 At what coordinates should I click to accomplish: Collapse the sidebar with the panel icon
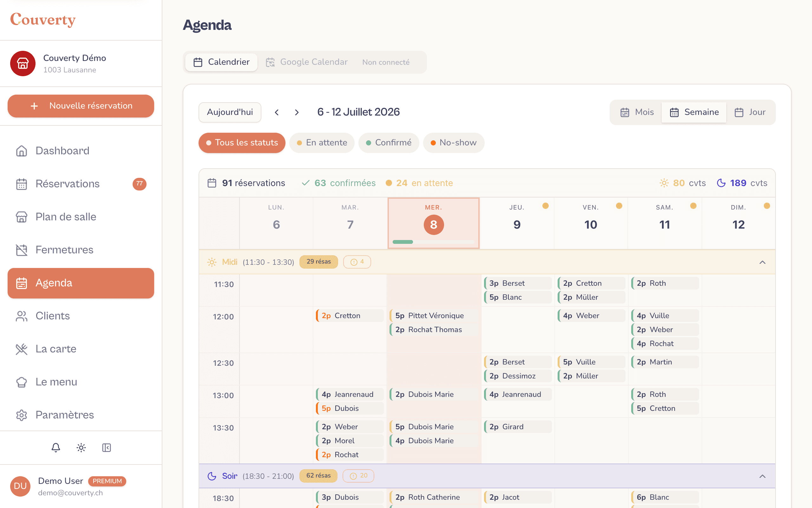pyautogui.click(x=107, y=448)
